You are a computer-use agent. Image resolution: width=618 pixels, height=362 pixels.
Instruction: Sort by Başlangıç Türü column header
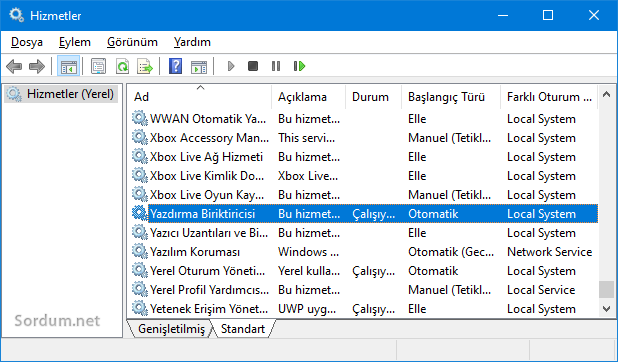451,97
